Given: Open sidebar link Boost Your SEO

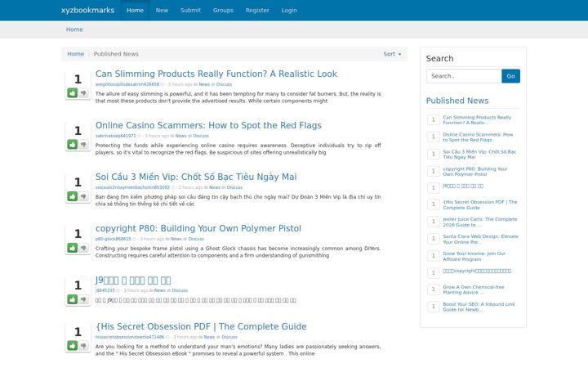Looking at the screenshot, I should [479, 307].
